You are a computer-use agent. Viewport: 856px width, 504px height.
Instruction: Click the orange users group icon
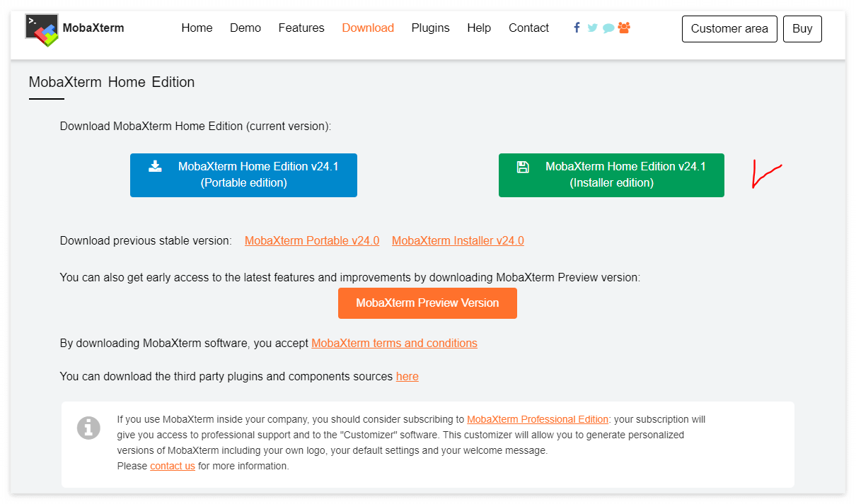point(624,28)
